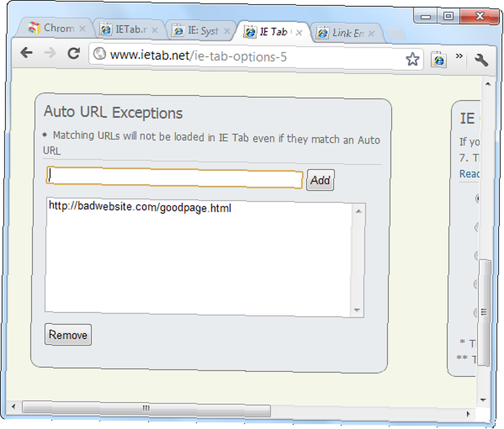
Task: Select the first radio button in the IE panel
Action: tap(478, 199)
